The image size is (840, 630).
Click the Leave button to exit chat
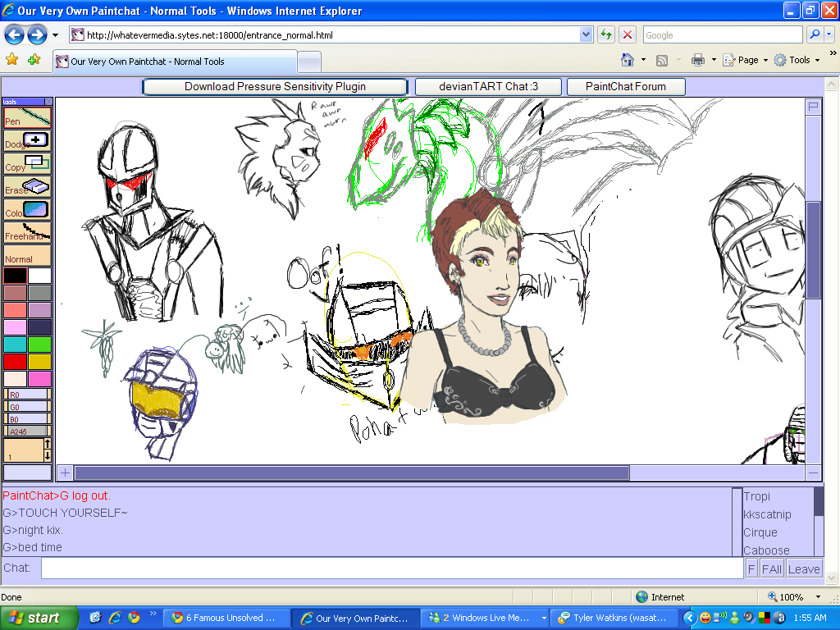tap(804, 568)
